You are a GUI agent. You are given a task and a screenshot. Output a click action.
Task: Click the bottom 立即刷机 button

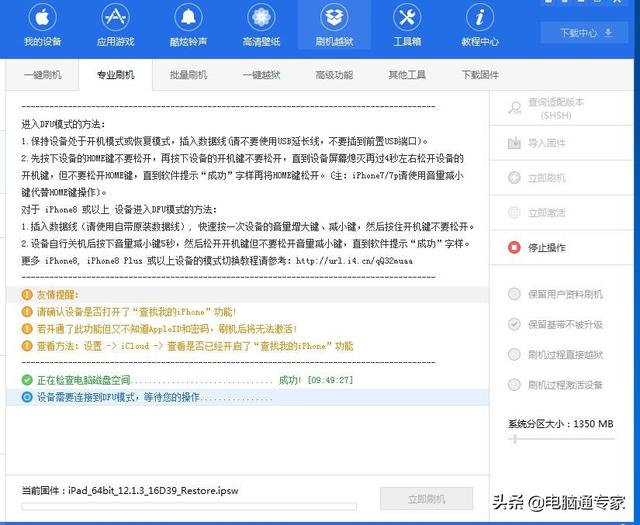[x=427, y=499]
